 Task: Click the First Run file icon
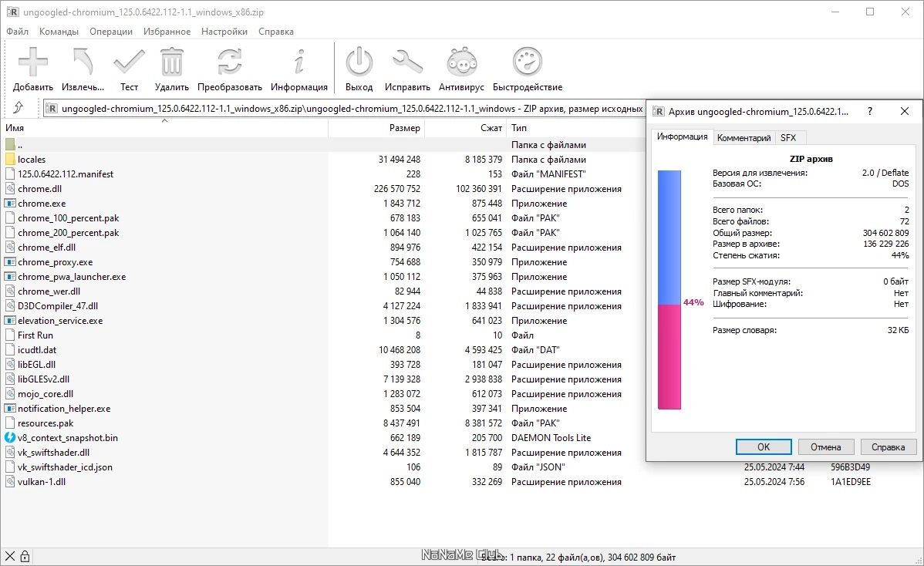tap(10, 335)
